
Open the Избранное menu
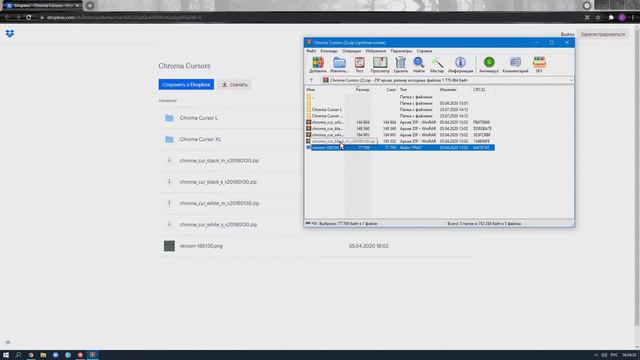pyautogui.click(x=376, y=51)
